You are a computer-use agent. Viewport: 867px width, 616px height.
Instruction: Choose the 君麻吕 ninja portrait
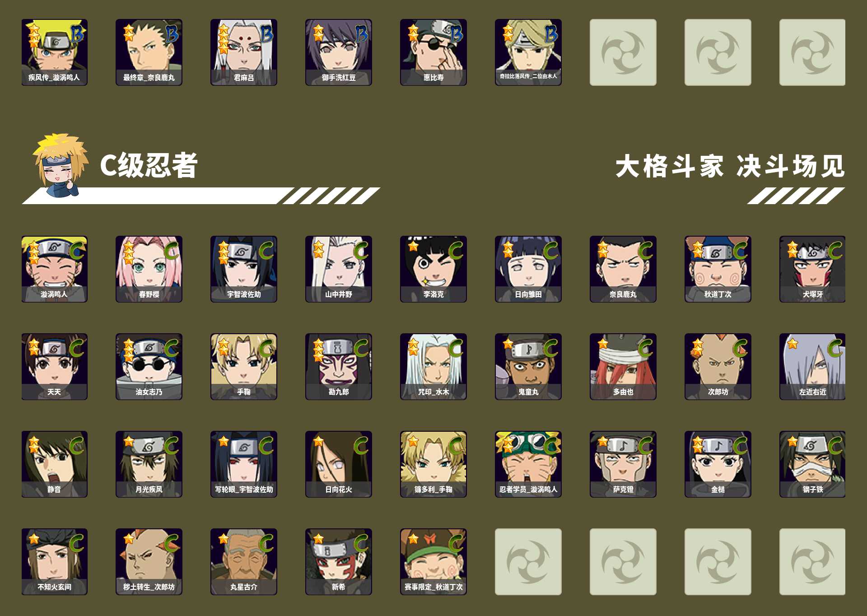pos(244,52)
